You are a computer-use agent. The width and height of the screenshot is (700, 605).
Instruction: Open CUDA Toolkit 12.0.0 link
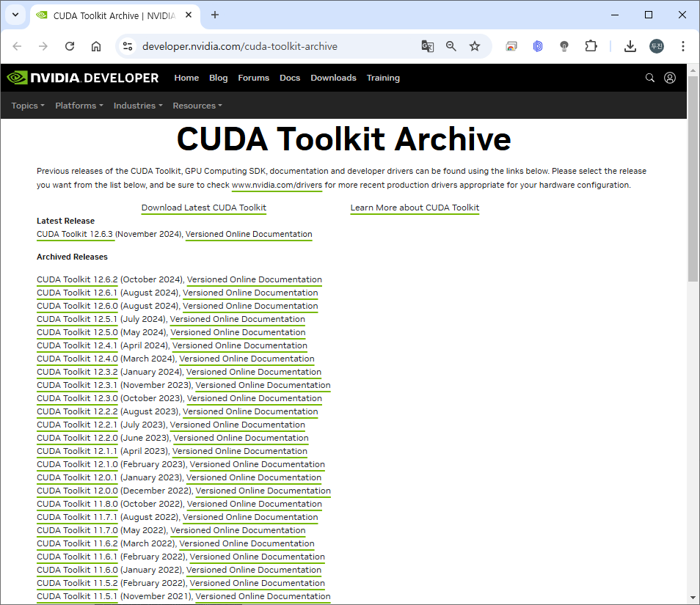(77, 491)
